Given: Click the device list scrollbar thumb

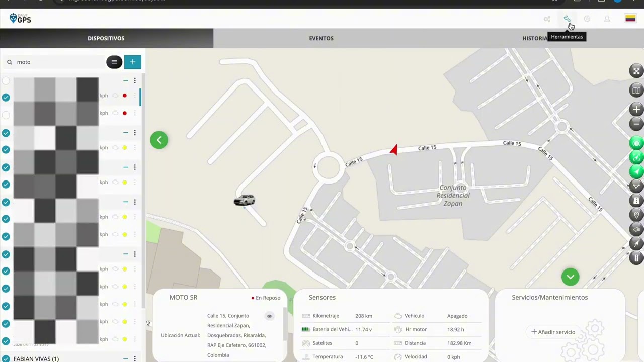Looking at the screenshot, I should (x=140, y=97).
